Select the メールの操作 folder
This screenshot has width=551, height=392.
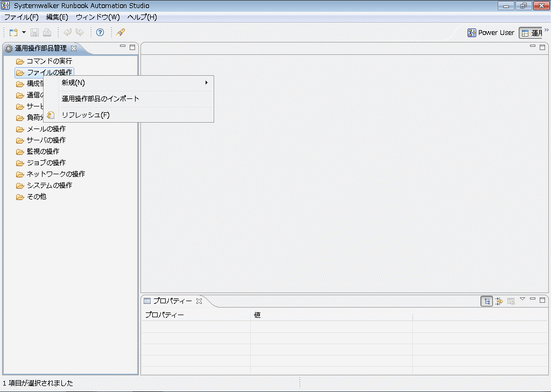[46, 129]
